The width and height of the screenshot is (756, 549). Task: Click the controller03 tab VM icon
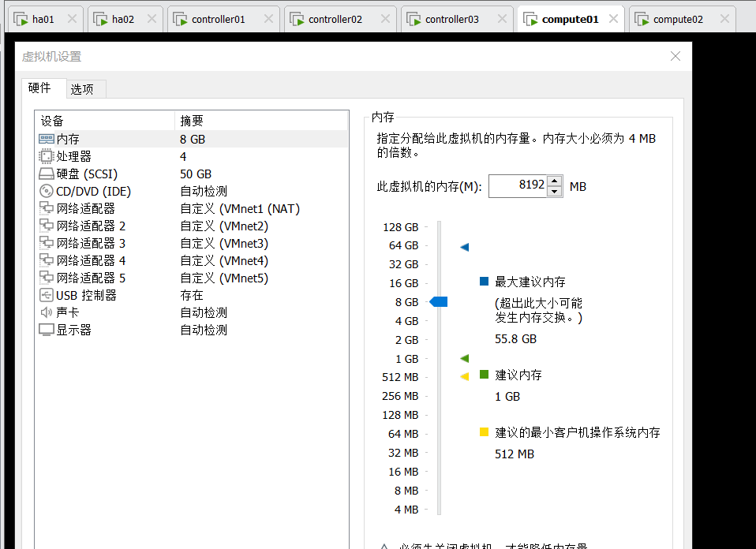tap(414, 19)
